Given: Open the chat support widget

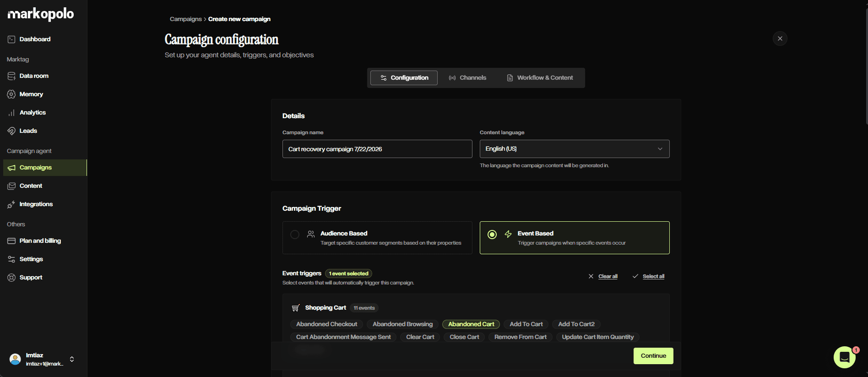Looking at the screenshot, I should click(x=845, y=357).
